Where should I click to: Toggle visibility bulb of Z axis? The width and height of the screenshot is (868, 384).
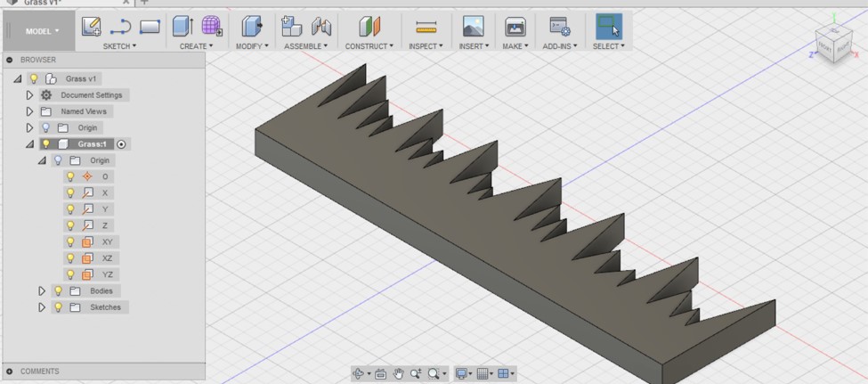tap(70, 225)
